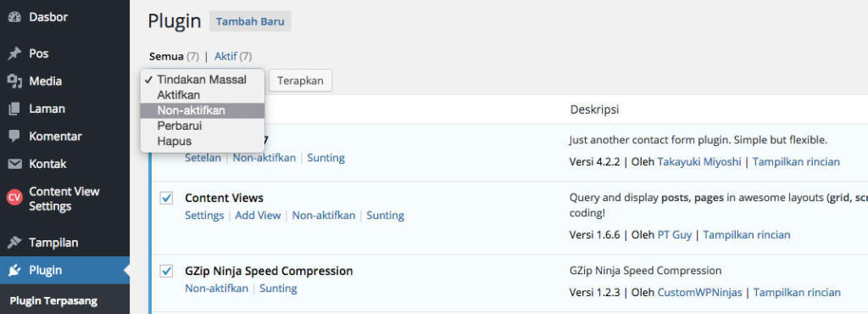
Task: Deactivate Content Views via Non-aktifkan link
Action: 324,216
